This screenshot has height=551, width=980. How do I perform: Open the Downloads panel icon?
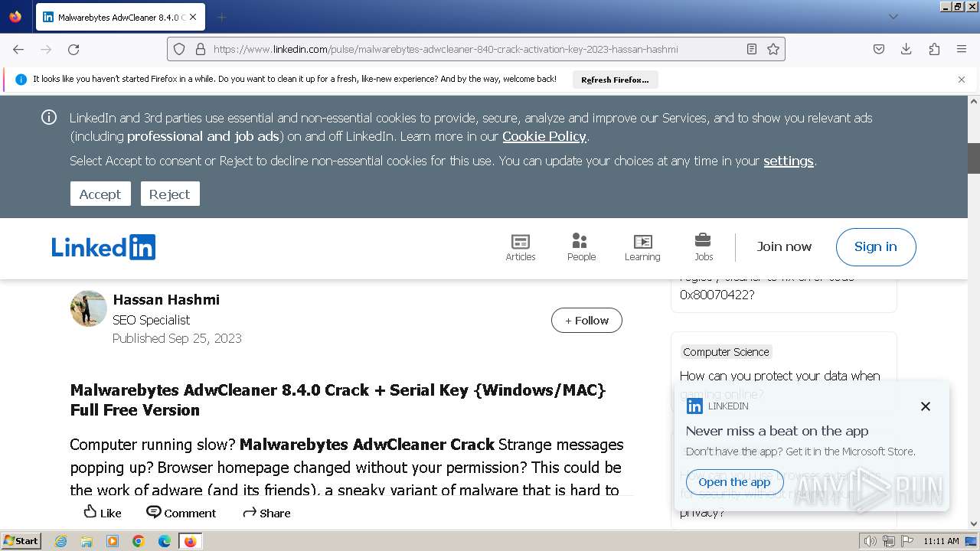906,49
